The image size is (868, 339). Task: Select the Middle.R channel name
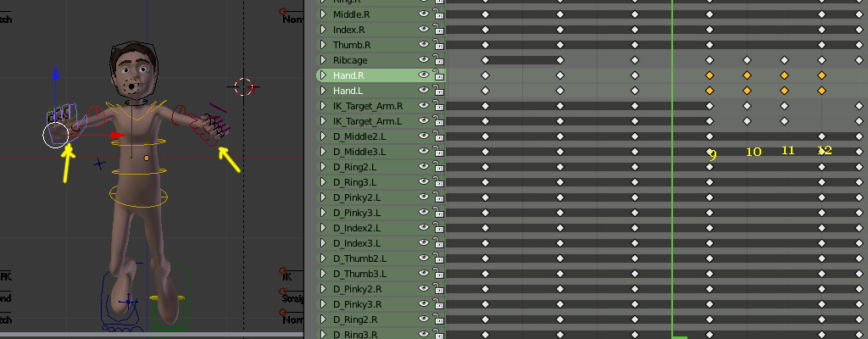[351, 14]
